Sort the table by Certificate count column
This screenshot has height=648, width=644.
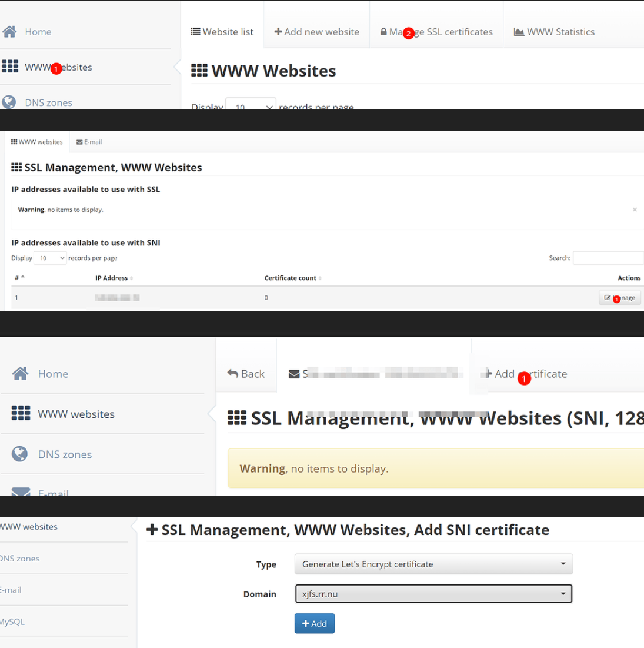(x=293, y=278)
